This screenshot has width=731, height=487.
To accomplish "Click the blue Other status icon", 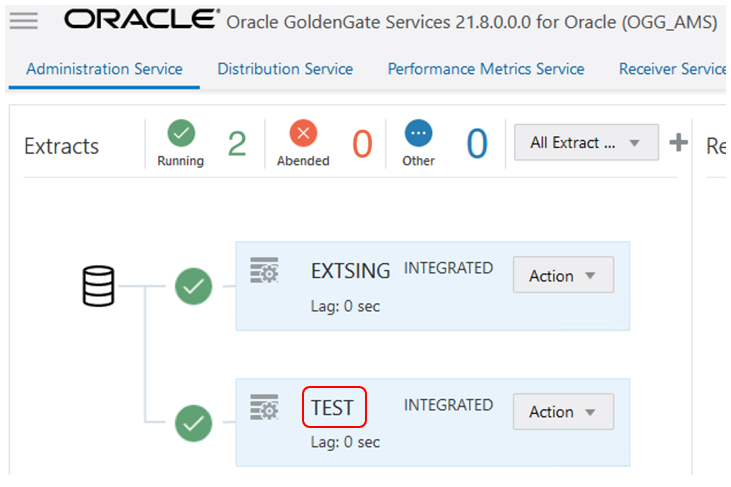I will tap(419, 133).
